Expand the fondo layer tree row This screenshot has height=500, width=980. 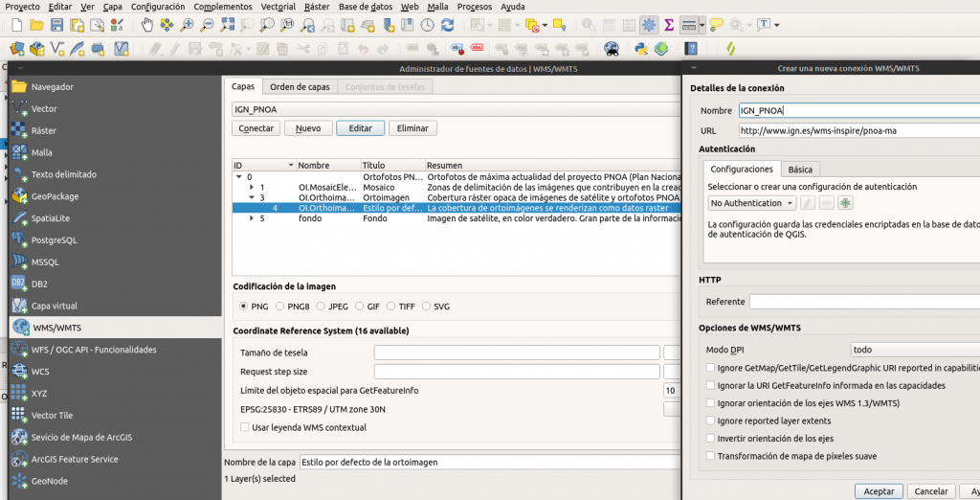coord(252,218)
